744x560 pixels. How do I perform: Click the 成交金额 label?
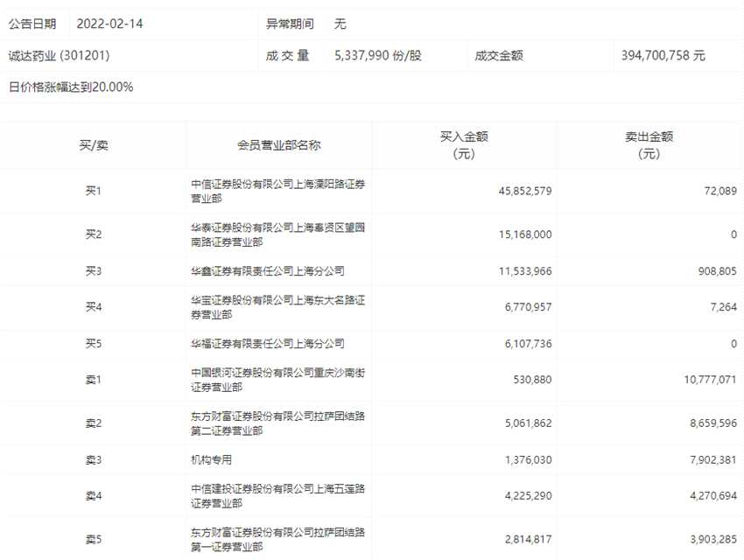(499, 55)
